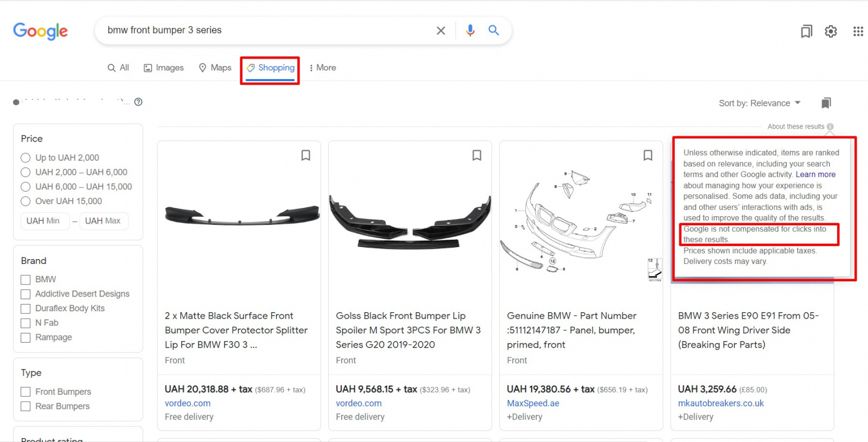Open the Google apps grid icon

coord(858,31)
